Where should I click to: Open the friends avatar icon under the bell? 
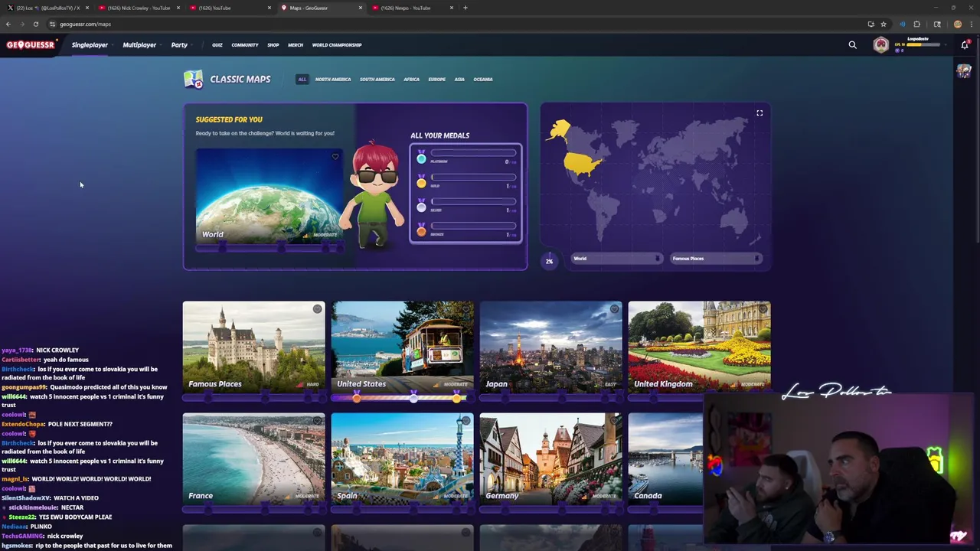(x=964, y=71)
